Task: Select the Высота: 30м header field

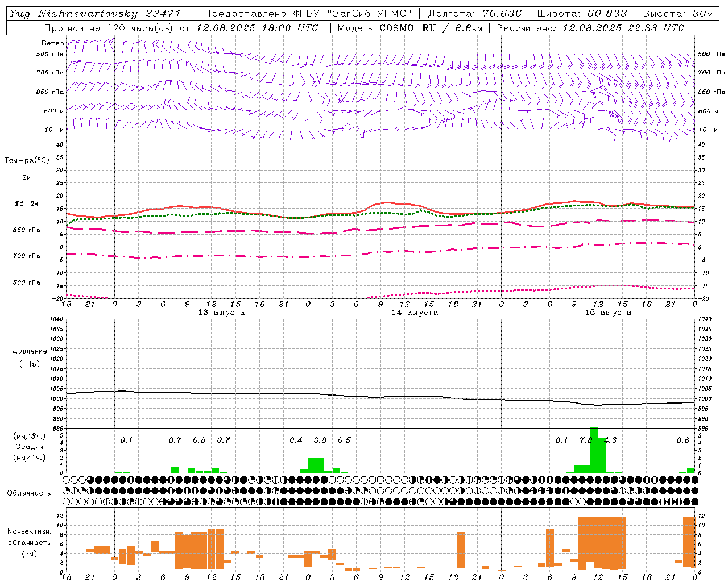Action: pyautogui.click(x=677, y=14)
